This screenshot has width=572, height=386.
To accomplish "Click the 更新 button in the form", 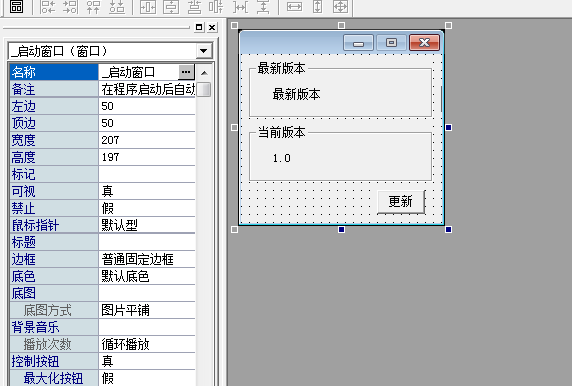I will coord(401,201).
